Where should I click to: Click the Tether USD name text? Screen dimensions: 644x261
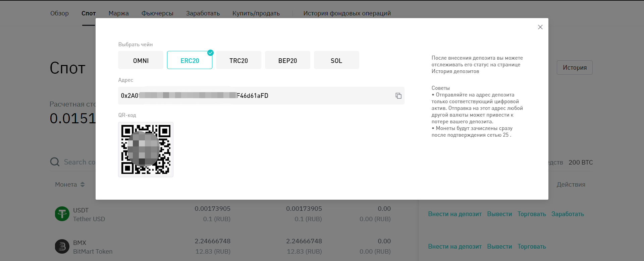click(89, 219)
